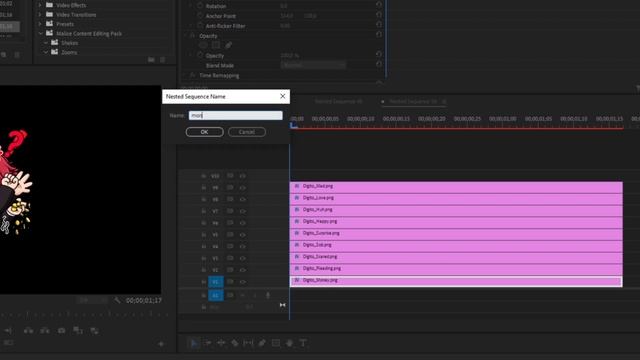Select the Digito_Scared.png clip
This screenshot has width=640, height=360.
coord(456,258)
